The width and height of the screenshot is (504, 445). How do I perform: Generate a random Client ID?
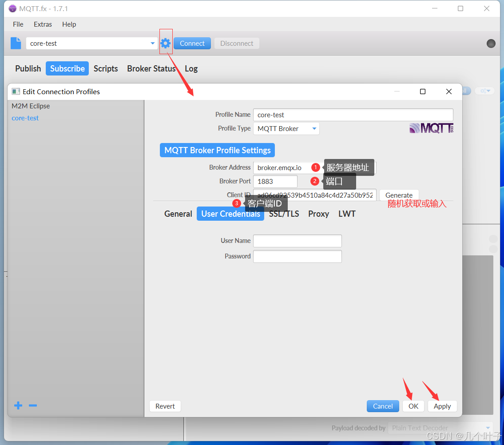coord(399,195)
